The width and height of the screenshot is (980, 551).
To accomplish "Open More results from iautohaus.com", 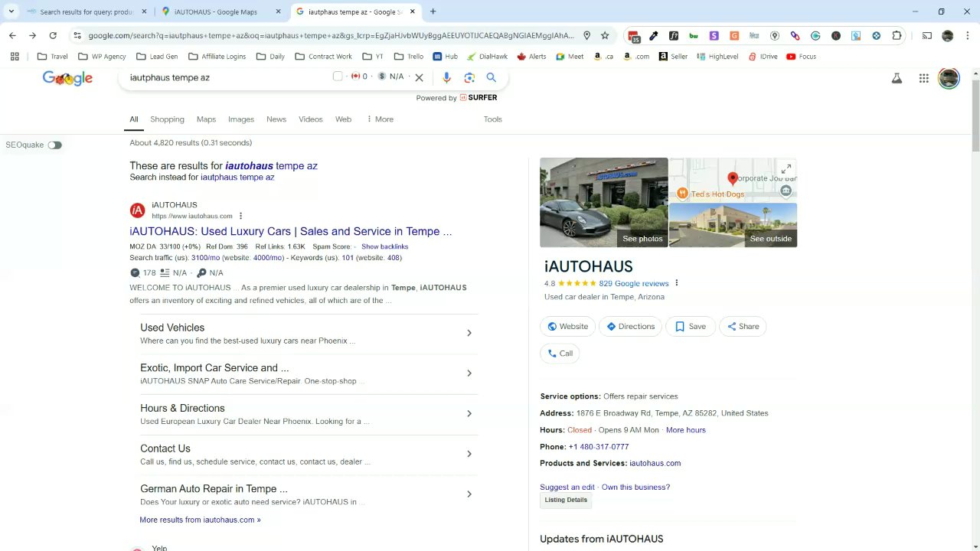I will tap(200, 520).
